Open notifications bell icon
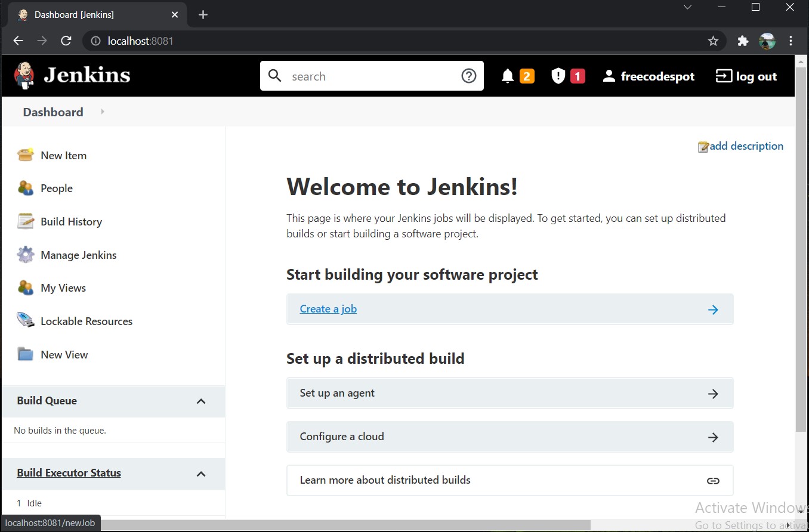This screenshot has width=809, height=532. [x=508, y=76]
